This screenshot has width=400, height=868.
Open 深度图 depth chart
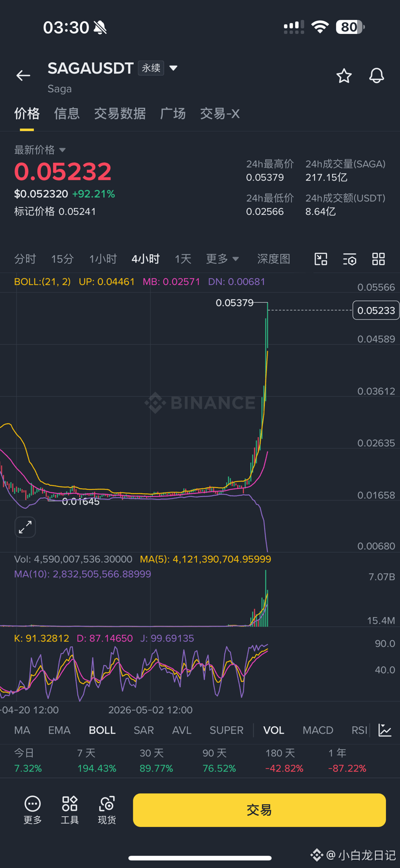click(x=273, y=259)
